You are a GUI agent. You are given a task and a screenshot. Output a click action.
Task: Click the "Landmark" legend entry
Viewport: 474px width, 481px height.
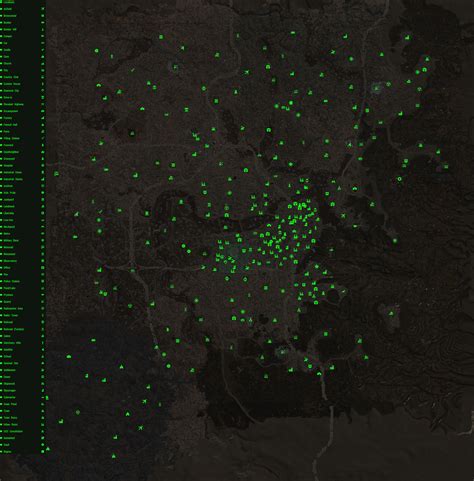(x=9, y=206)
